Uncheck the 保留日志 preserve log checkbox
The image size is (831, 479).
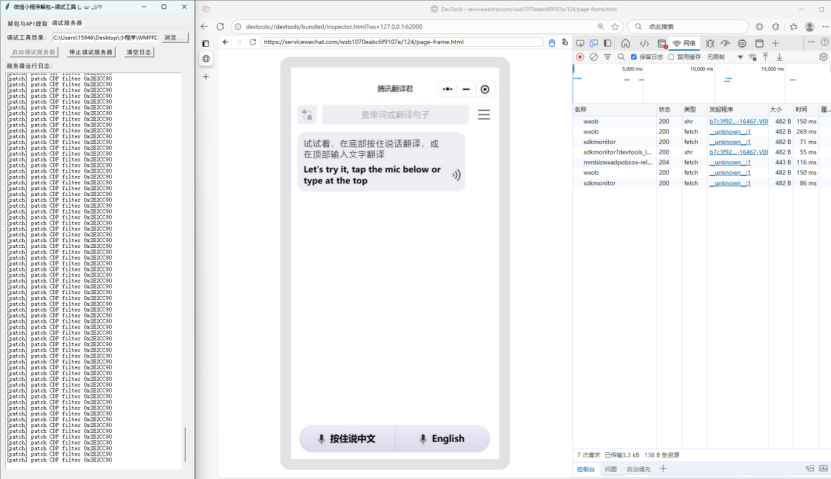(634, 57)
